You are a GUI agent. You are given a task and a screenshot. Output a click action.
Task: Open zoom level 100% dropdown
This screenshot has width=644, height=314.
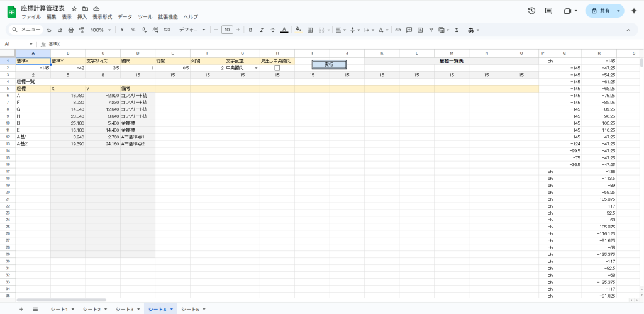coord(101,30)
